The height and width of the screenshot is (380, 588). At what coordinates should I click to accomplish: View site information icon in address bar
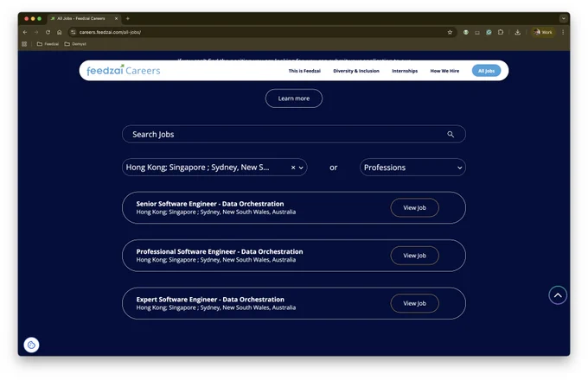[73, 32]
